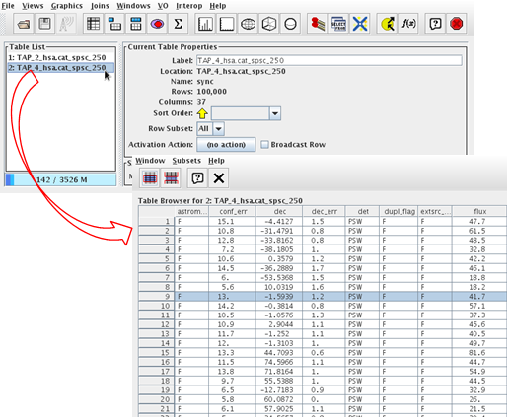Viewport: 511px width, 420px height.
Task: Expand the Row Subset All dropdown
Action: 219,129
